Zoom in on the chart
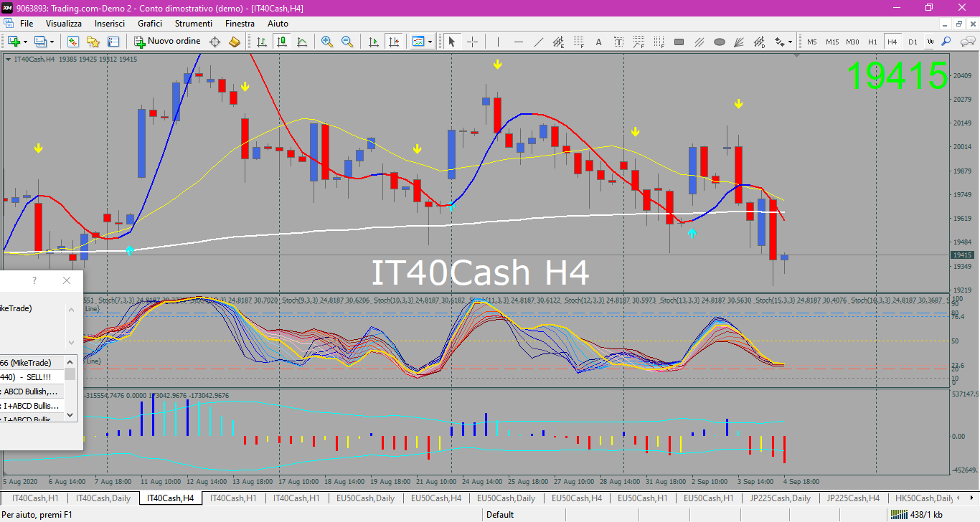Viewport: 980px width, 522px height. [327, 42]
